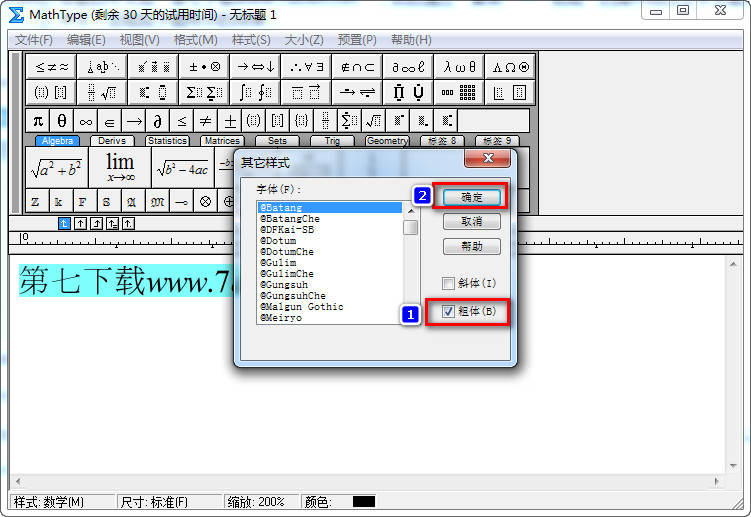
Task: Open the summation templates palette
Action: click(204, 92)
